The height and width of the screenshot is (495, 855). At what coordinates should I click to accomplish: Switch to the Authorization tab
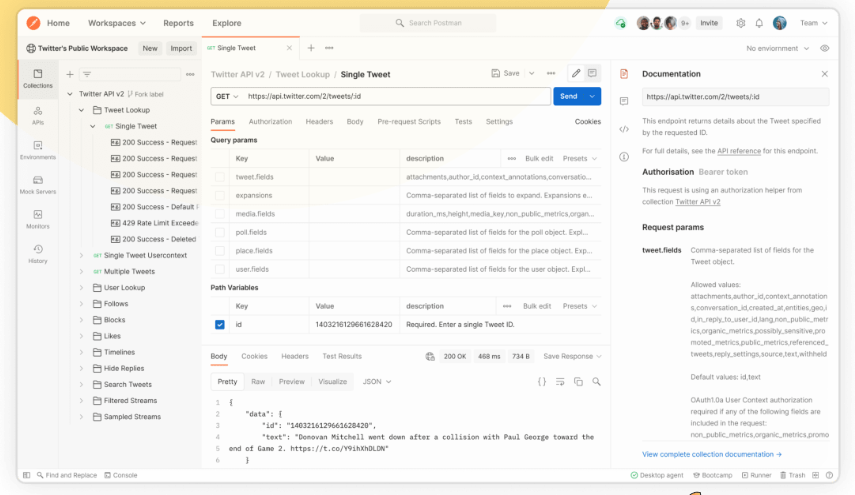pos(270,122)
